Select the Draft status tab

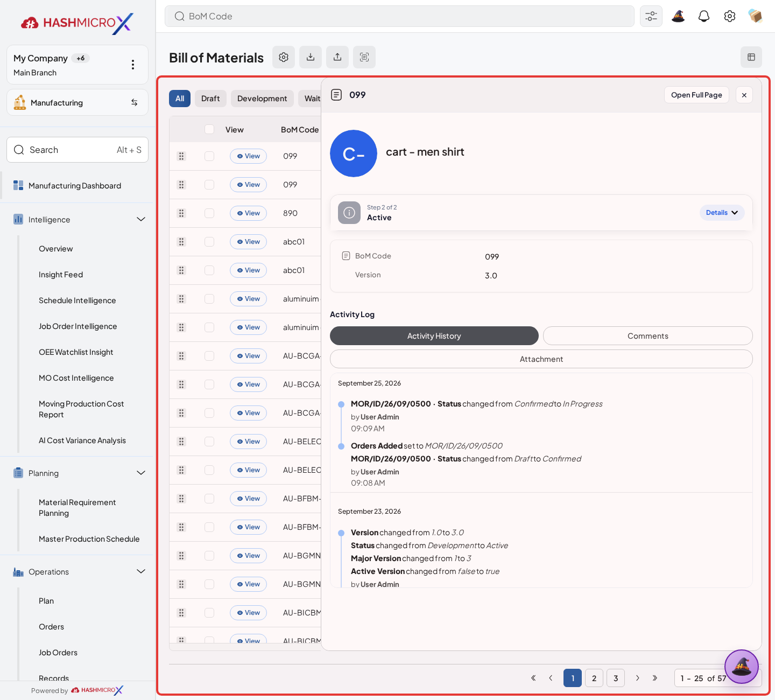click(210, 99)
